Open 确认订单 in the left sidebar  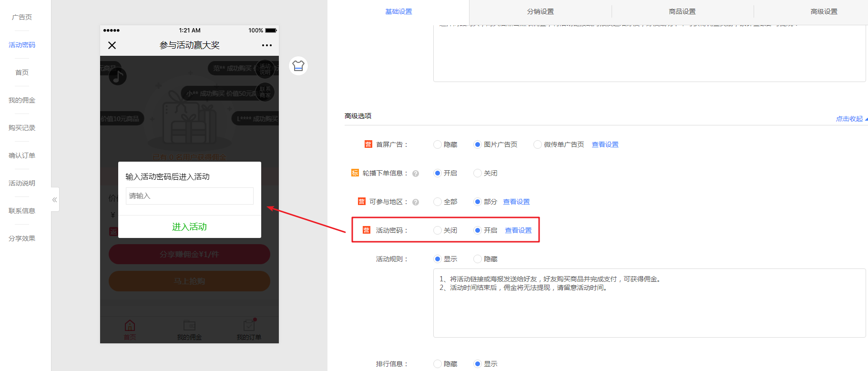coord(22,155)
